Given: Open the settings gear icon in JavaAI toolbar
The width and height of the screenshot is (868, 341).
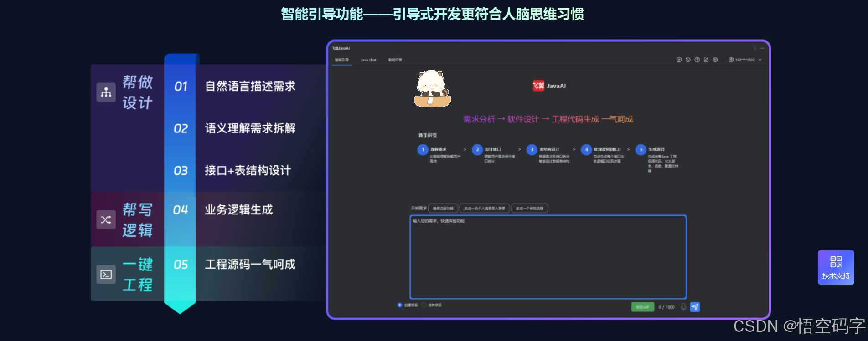Looking at the screenshot, I should pyautogui.click(x=715, y=60).
